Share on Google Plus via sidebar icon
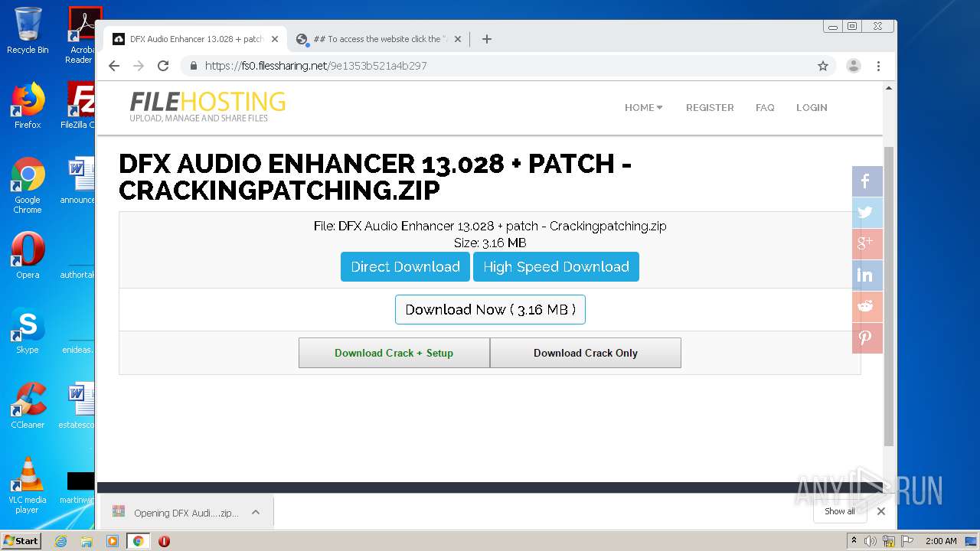Viewport: 980px width, 551px height. (867, 244)
